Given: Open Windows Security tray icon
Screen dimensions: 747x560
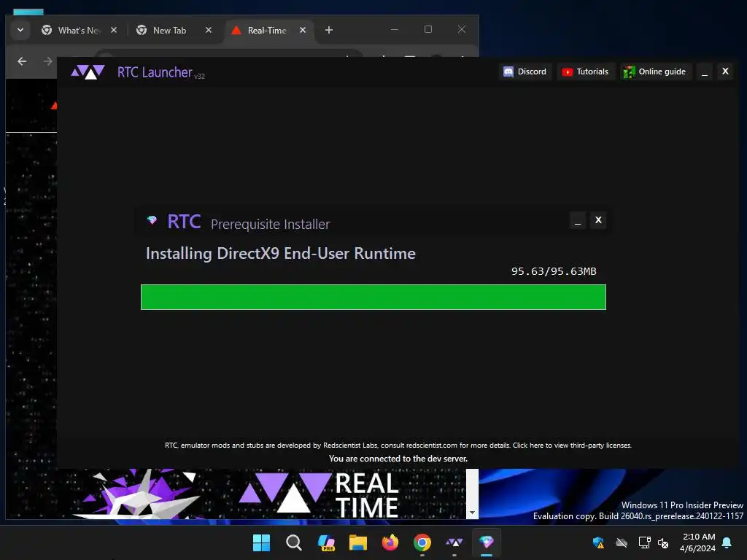Looking at the screenshot, I should point(598,542).
